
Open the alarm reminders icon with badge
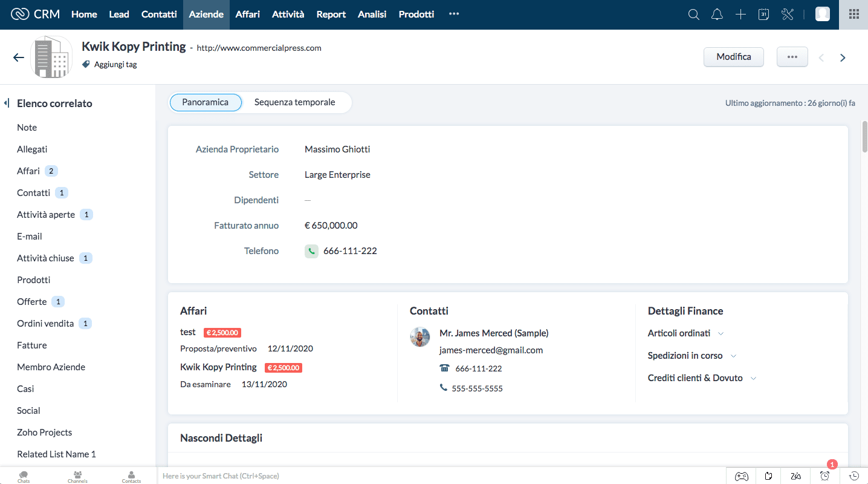click(825, 476)
